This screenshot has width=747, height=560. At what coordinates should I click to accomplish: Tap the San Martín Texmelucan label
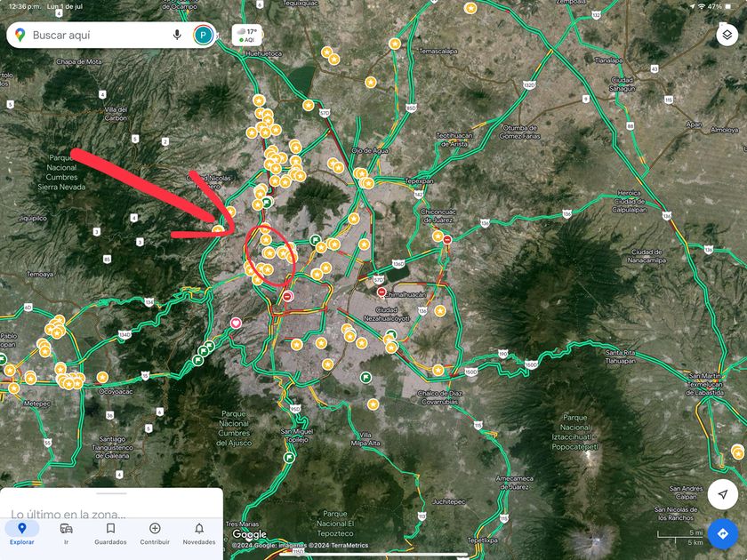705,384
